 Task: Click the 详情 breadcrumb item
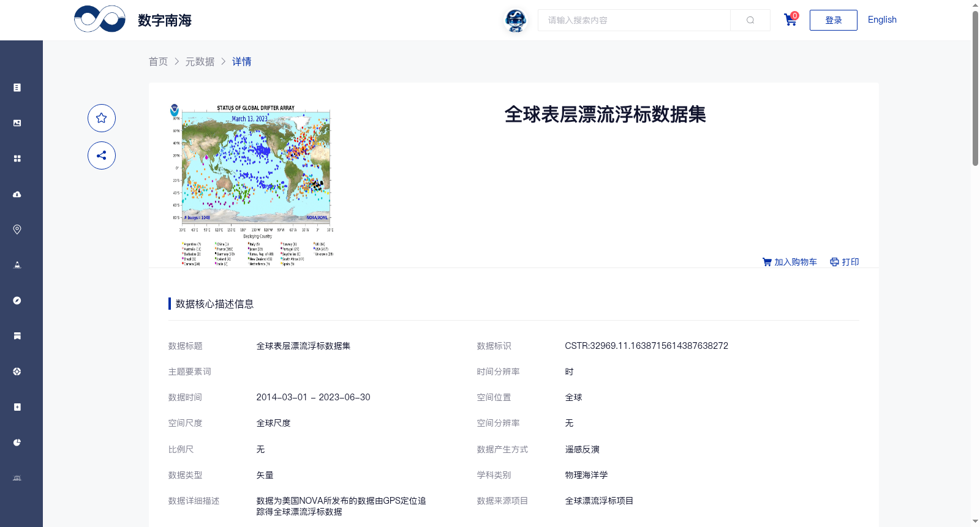[x=242, y=61]
